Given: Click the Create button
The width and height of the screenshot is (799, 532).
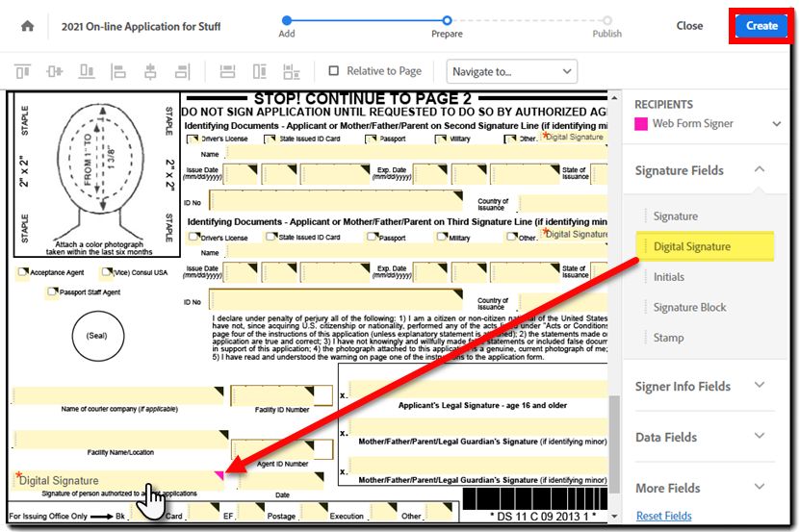Looking at the screenshot, I should click(x=761, y=25).
